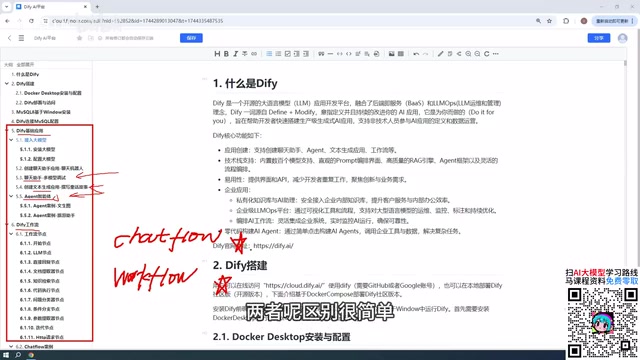Click the share-shaped toolbar icon

pyautogui.click(x=459, y=54)
